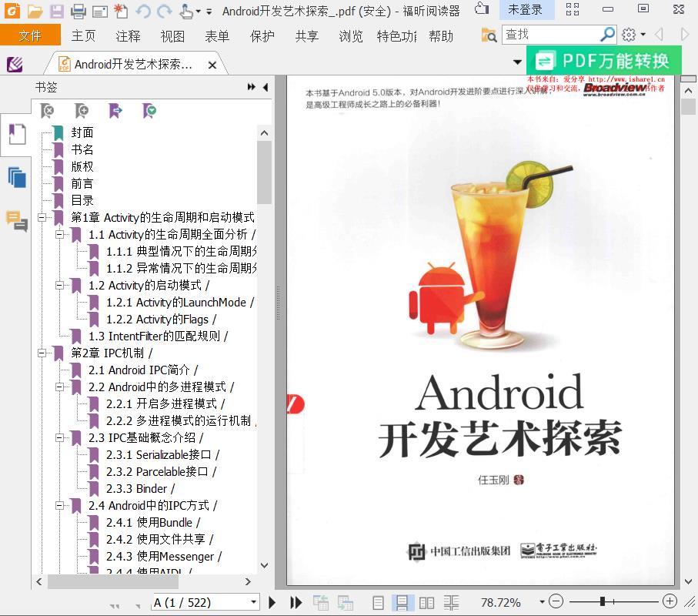Click the bookmark panel vertical scrollbar thumb
This screenshot has width=698, height=616.
pos(265,172)
